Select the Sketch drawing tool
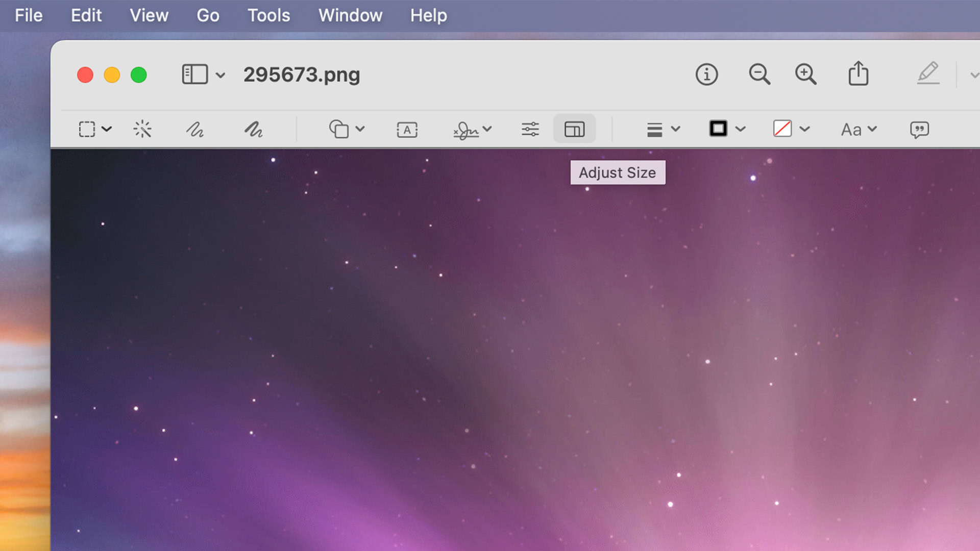The height and width of the screenshot is (551, 980). tap(194, 129)
